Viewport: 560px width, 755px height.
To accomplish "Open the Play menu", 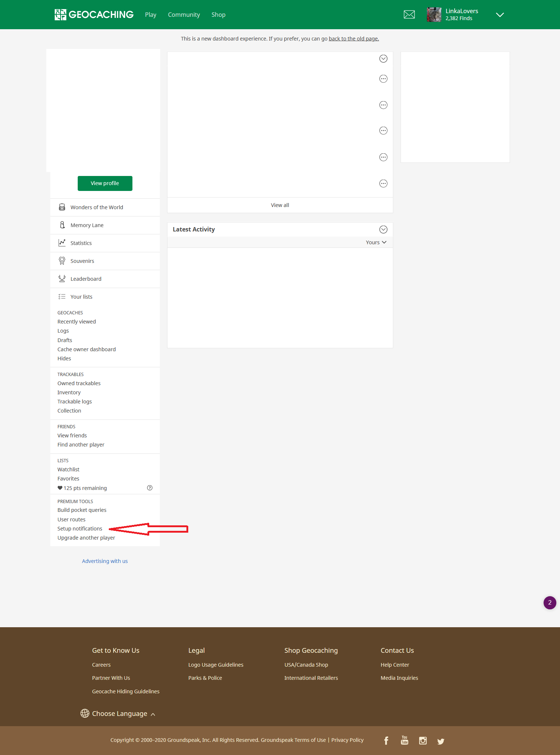I will pos(150,15).
